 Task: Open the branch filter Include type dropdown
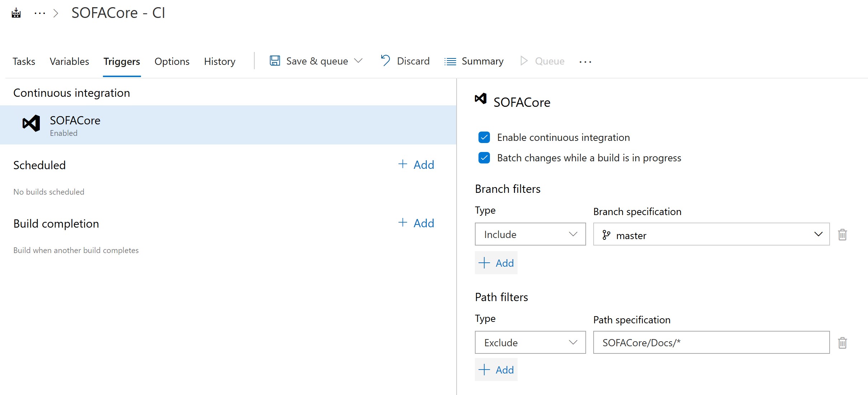(530, 234)
